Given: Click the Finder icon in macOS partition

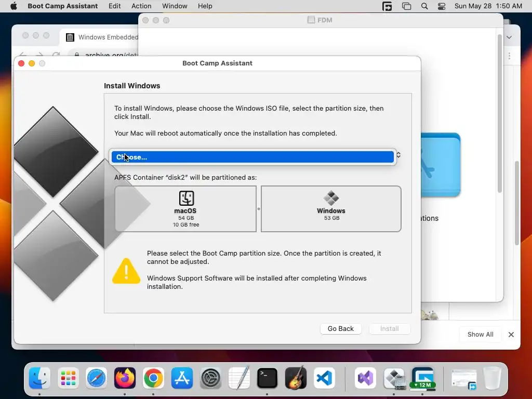Looking at the screenshot, I should point(187,198).
